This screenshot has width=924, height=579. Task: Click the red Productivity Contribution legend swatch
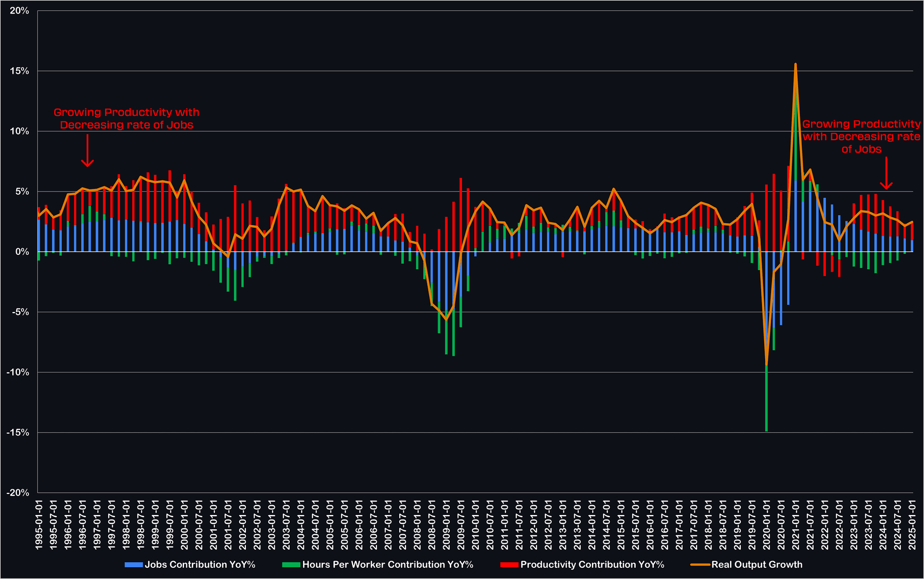[x=509, y=565]
